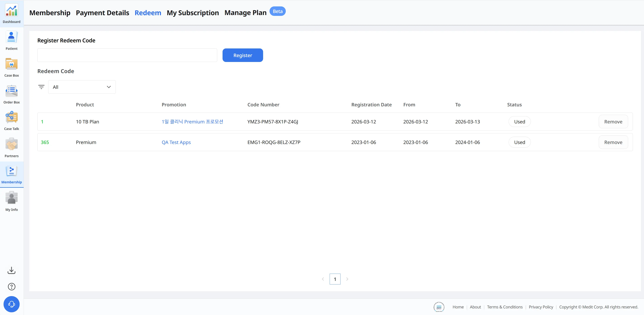Expand the All status filter dropdown
Screen dimensions: 644x315
pyautogui.click(x=82, y=87)
